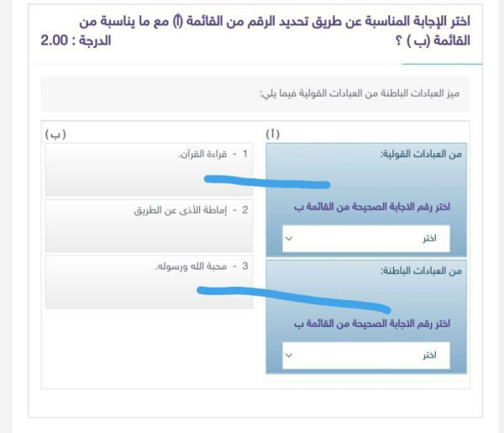Viewport: 504px width, 433px height.
Task: Select list item 3, محبة الله ورسوله
Action: tap(194, 267)
